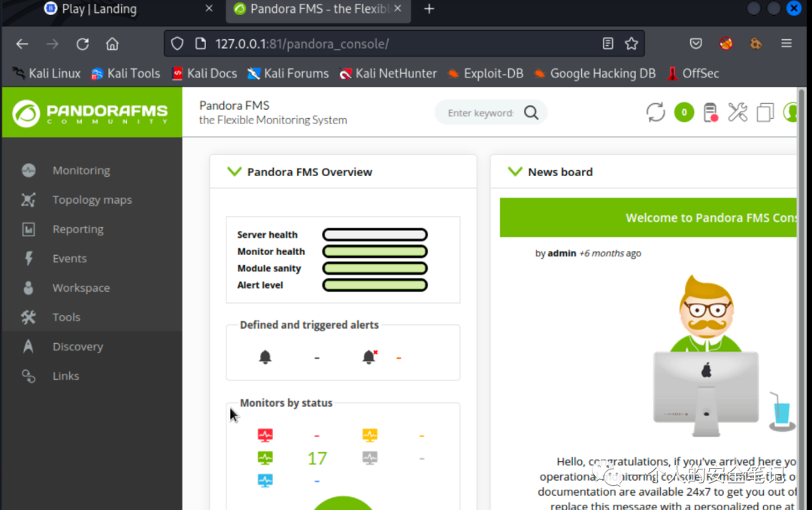Click the Pandora FMS Community logo
Screen dimensions: 812x510
click(92, 113)
